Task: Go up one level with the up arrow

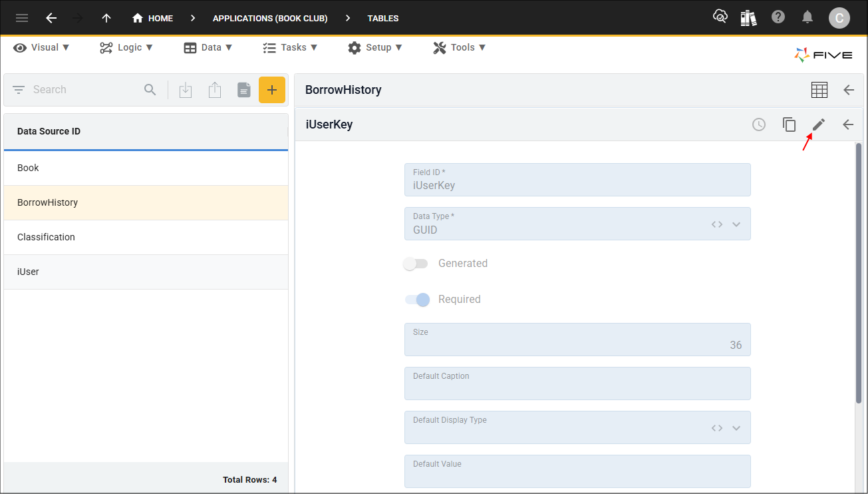Action: click(x=106, y=18)
